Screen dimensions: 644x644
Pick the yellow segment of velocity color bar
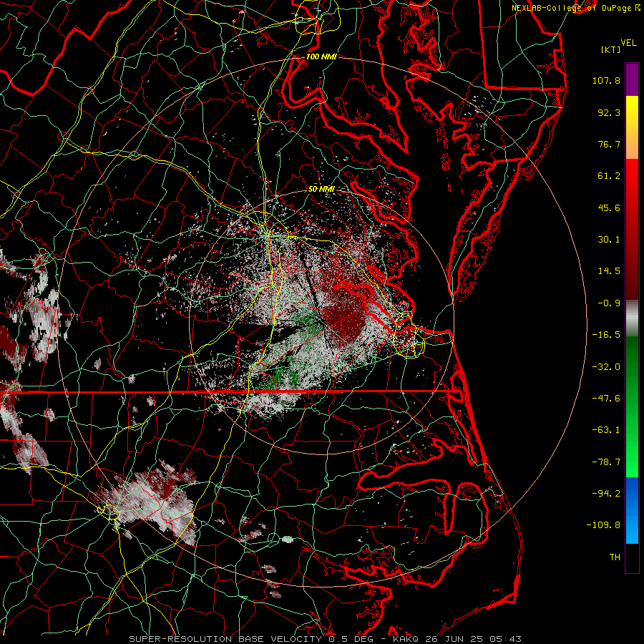coord(632,127)
